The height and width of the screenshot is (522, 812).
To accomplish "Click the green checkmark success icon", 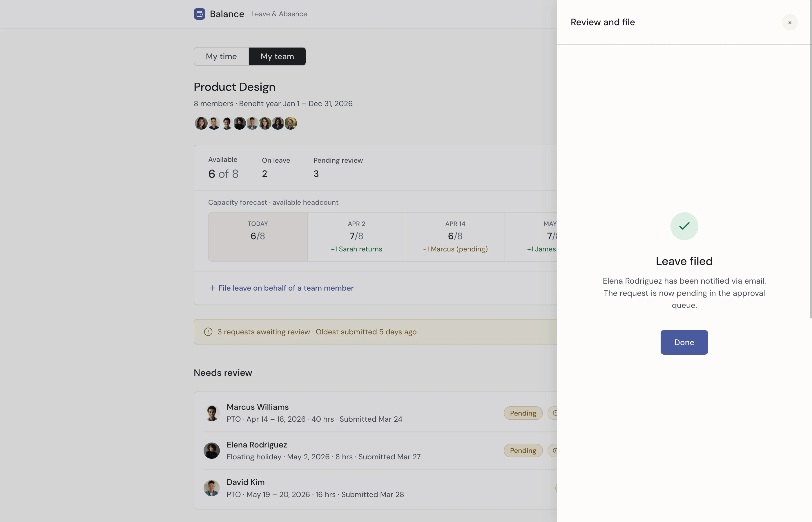I will coord(684,226).
